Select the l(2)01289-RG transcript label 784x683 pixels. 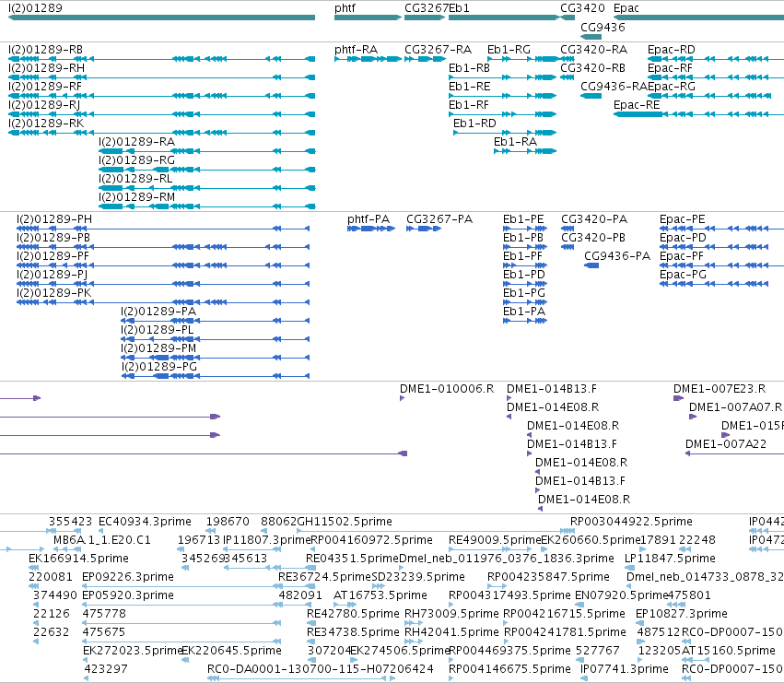coord(136,160)
